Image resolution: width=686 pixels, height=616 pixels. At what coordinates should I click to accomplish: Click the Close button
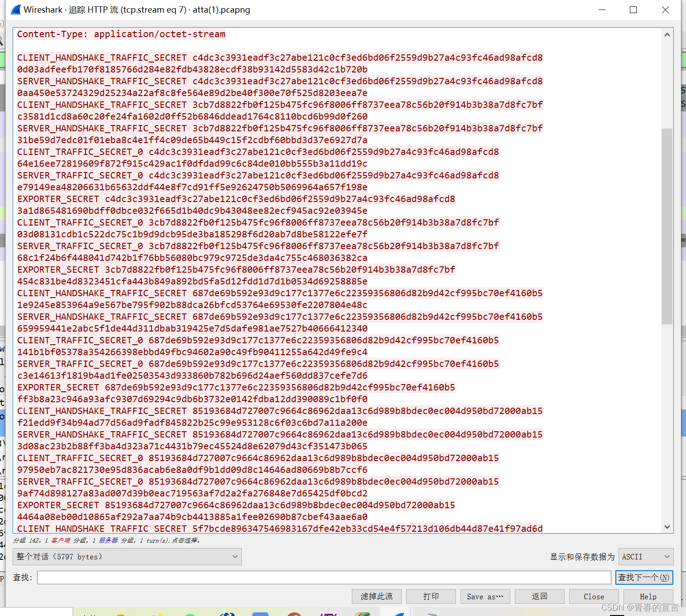point(593,597)
